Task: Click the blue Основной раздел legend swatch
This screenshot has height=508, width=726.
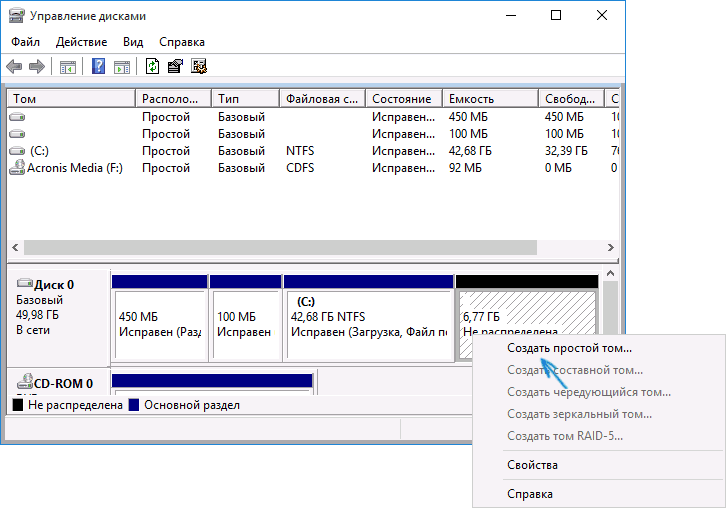Action: [x=134, y=405]
